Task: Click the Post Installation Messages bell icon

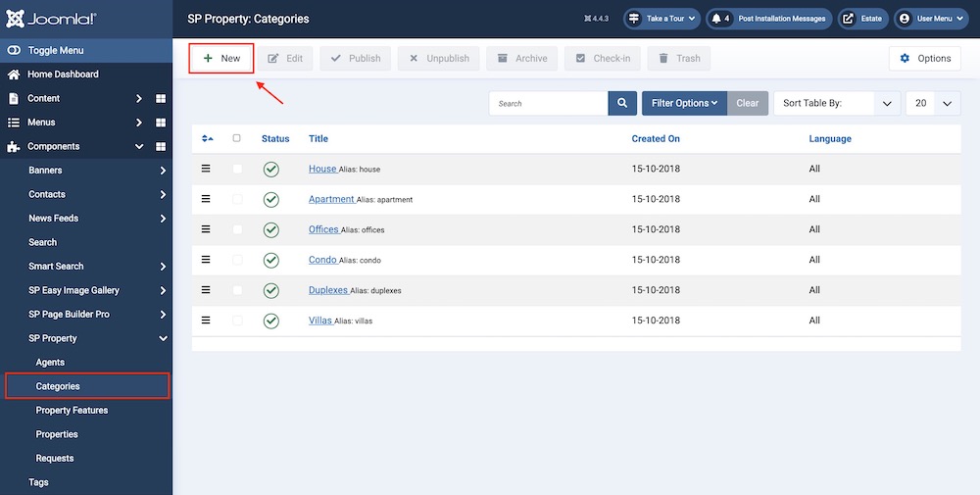Action: click(x=716, y=19)
